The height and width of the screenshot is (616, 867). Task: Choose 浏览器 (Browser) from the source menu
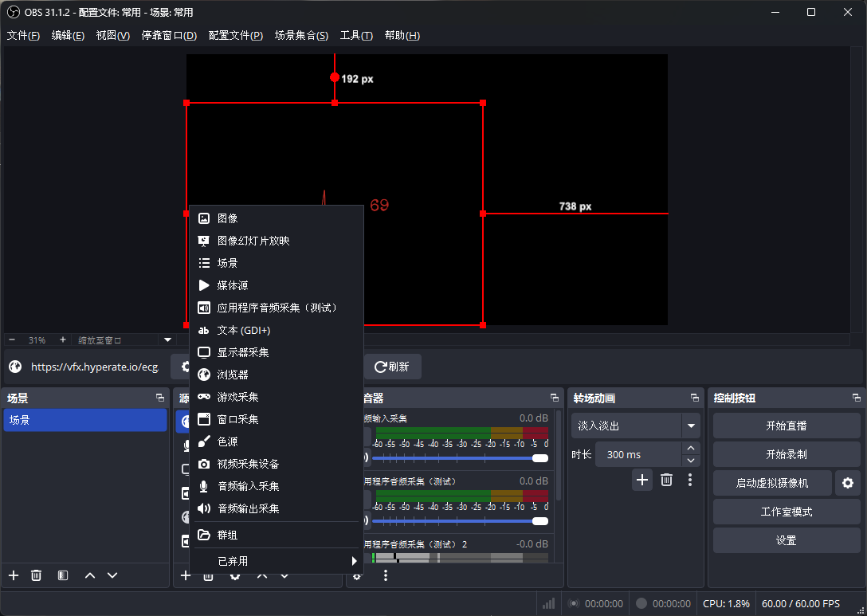[x=233, y=375]
